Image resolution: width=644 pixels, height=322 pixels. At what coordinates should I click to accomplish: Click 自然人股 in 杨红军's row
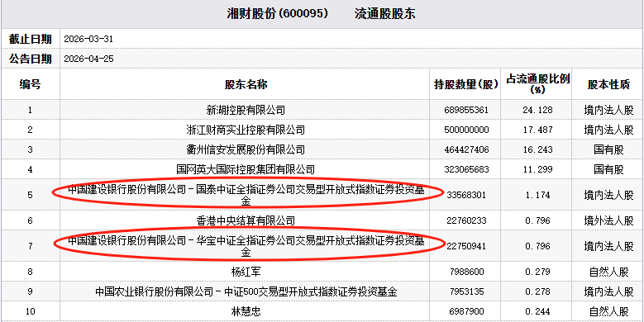click(608, 272)
